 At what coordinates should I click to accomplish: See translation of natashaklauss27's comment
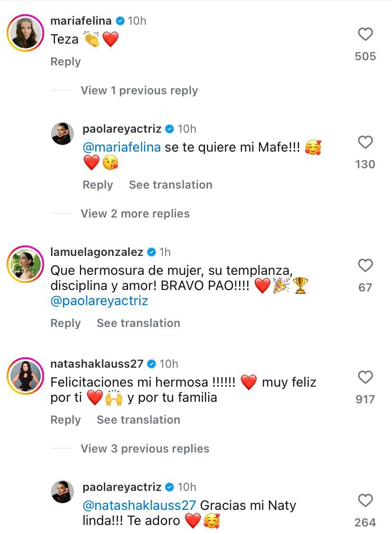click(x=138, y=420)
